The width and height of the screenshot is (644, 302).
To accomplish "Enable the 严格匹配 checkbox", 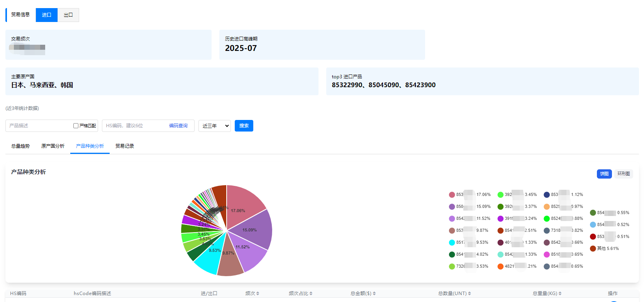I will 76,126.
